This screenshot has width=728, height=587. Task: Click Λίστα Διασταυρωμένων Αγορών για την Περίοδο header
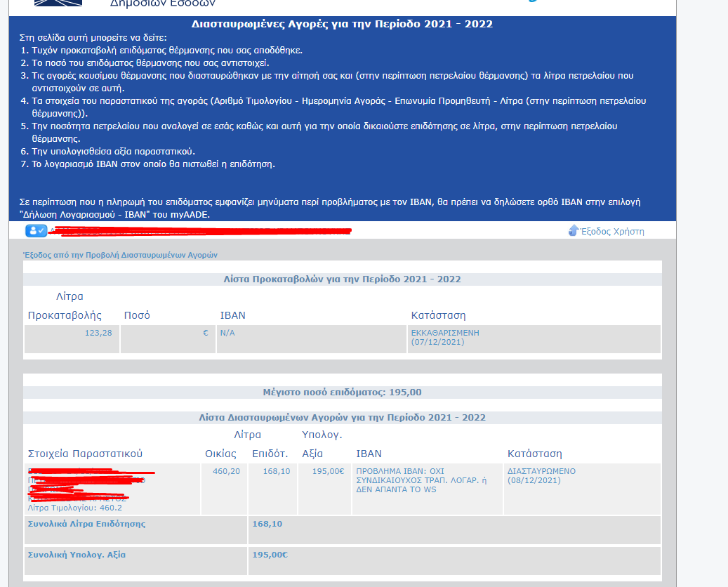point(342,418)
